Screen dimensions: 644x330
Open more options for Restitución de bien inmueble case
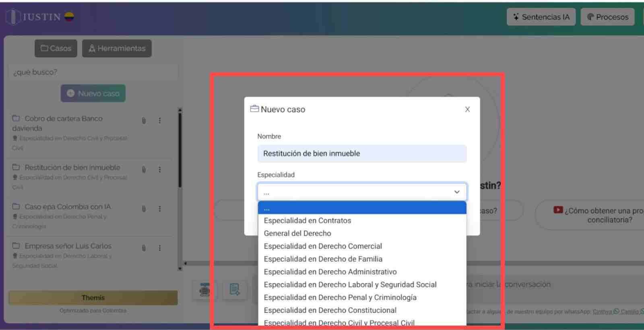pyautogui.click(x=160, y=170)
